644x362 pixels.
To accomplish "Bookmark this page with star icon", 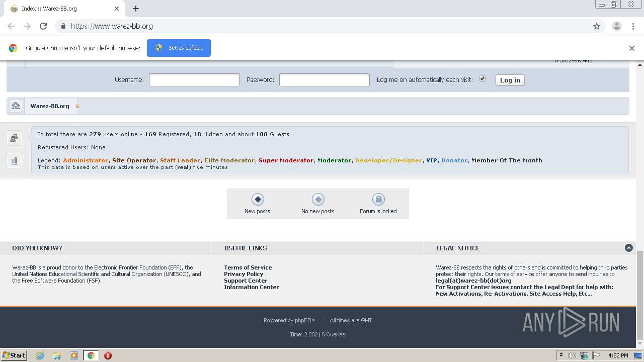I will point(597,26).
